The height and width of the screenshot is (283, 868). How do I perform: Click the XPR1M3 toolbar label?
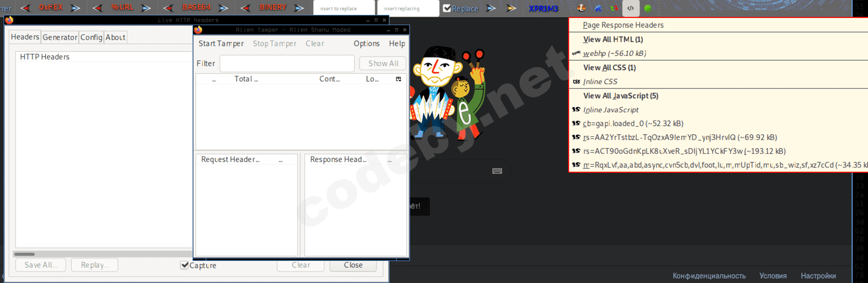544,9
